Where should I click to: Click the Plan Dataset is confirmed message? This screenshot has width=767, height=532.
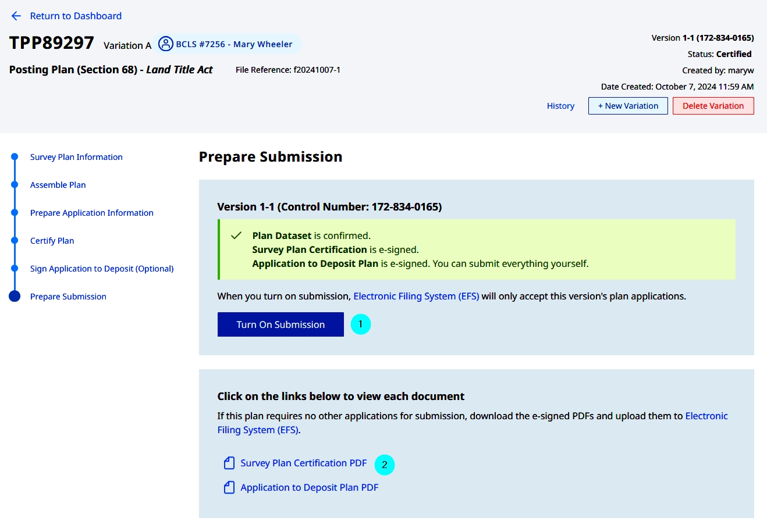(311, 235)
